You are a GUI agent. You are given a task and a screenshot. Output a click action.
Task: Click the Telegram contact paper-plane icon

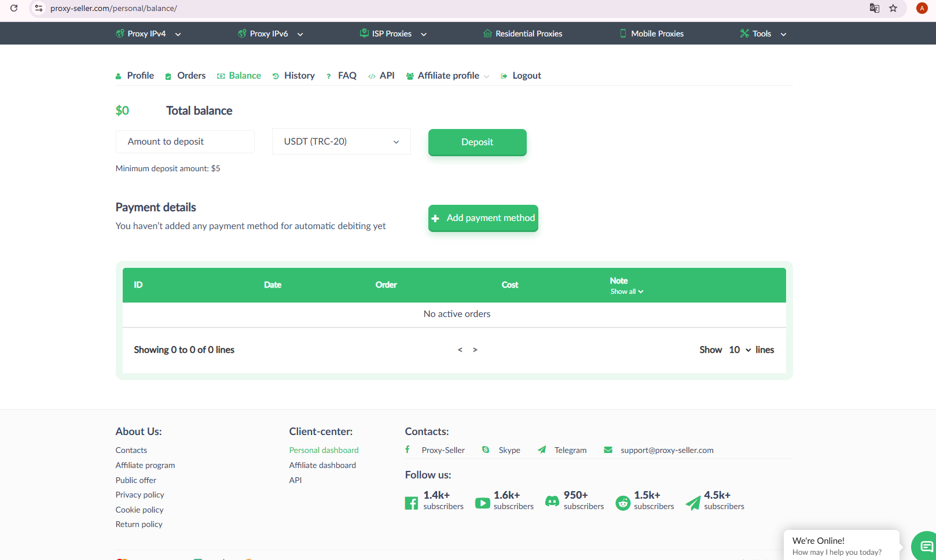(542, 450)
